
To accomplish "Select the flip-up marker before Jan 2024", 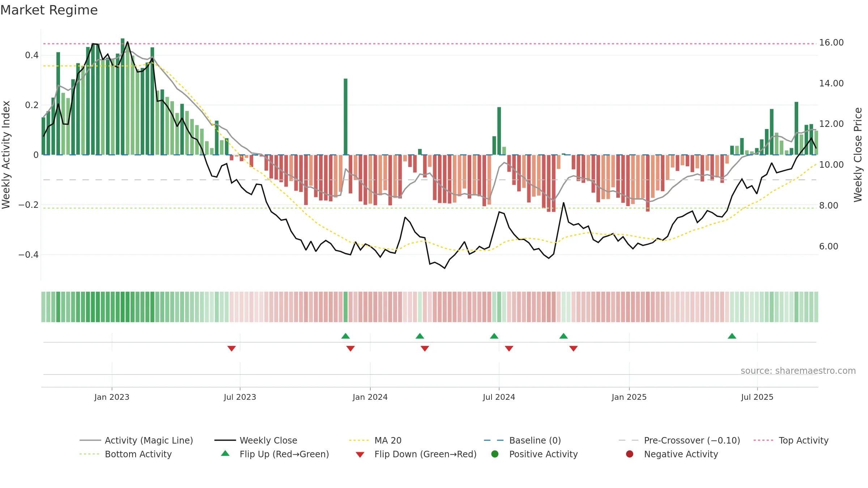I will [345, 336].
